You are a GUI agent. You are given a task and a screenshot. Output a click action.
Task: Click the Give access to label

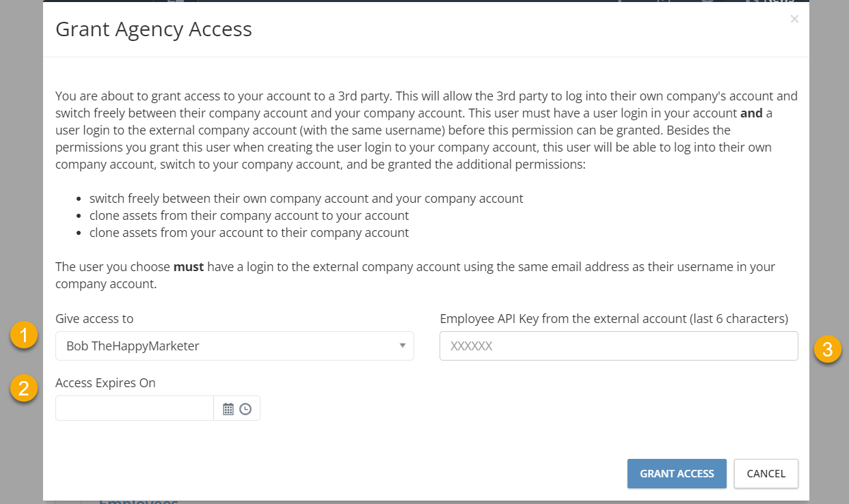(x=94, y=318)
